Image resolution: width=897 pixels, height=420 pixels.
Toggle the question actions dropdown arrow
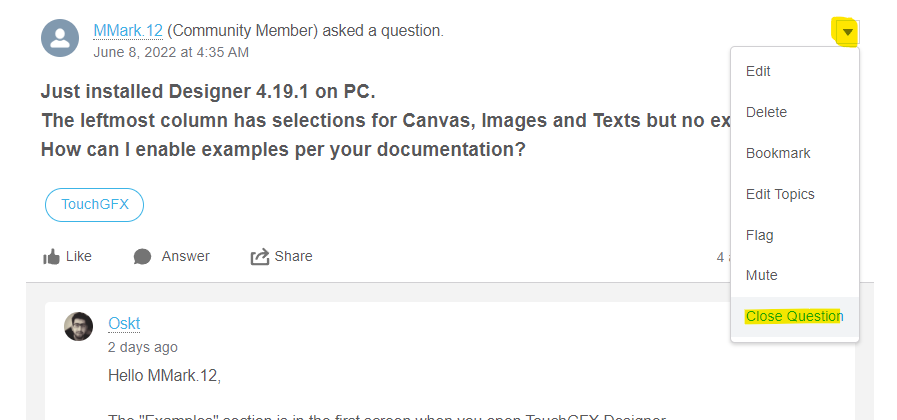coord(848,32)
